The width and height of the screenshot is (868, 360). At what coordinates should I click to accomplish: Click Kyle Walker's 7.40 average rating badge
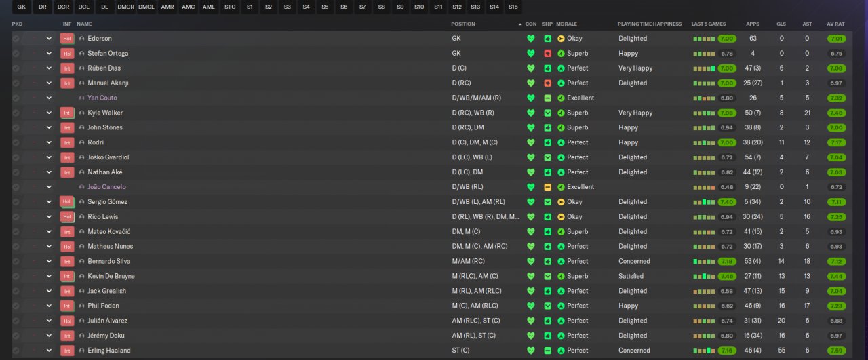[x=836, y=113]
